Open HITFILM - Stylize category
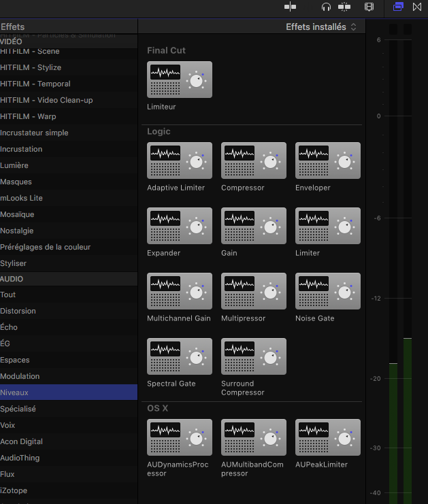 coord(69,67)
